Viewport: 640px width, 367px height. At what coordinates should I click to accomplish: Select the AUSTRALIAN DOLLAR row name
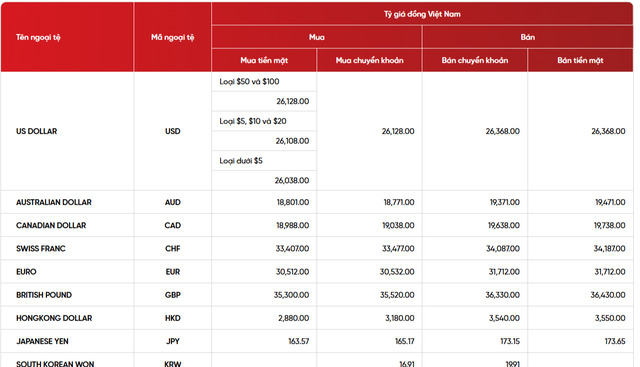(54, 202)
